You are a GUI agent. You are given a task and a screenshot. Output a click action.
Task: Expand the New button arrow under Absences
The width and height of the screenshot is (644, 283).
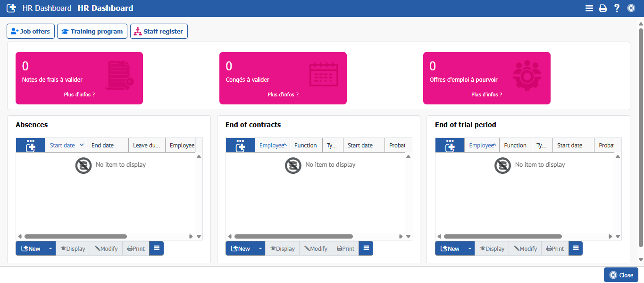pos(50,249)
